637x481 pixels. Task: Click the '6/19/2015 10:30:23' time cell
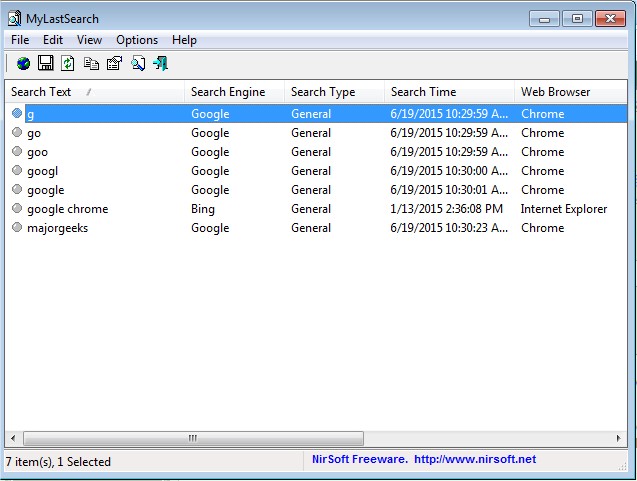(449, 228)
